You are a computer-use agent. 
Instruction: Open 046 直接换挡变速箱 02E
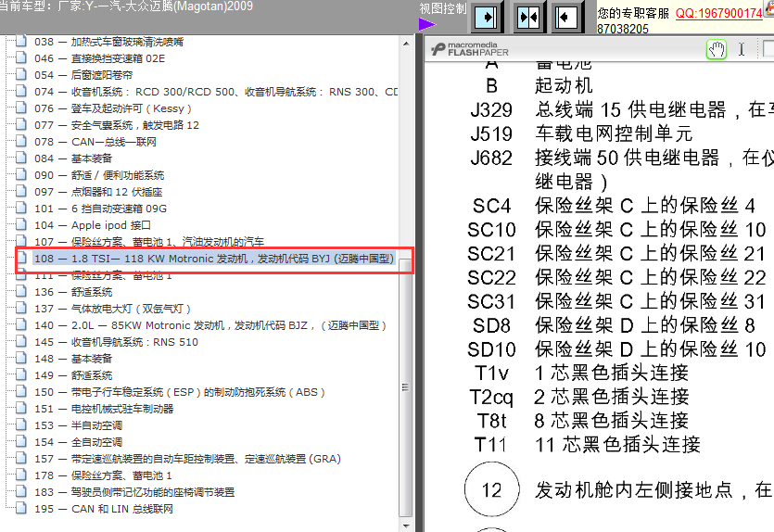100,58
